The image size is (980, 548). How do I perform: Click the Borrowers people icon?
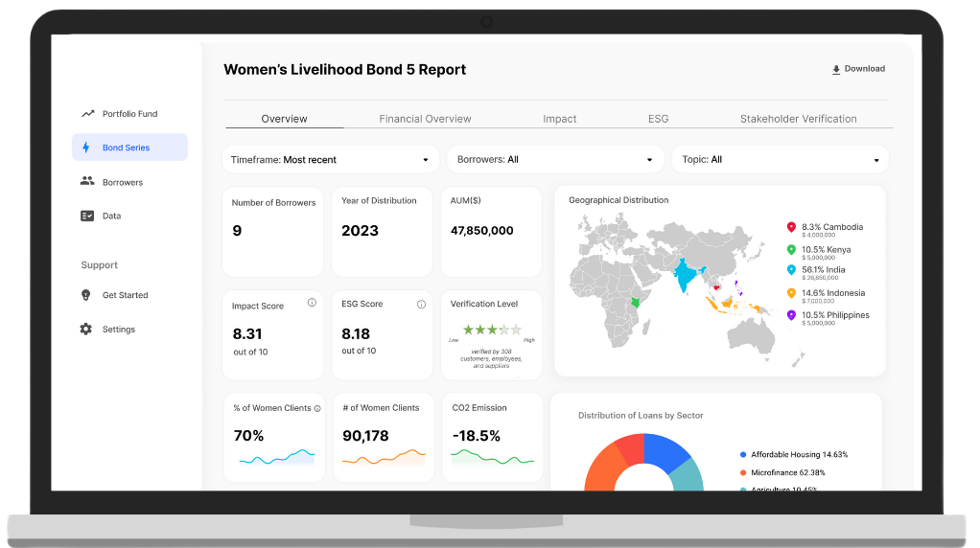tap(87, 181)
